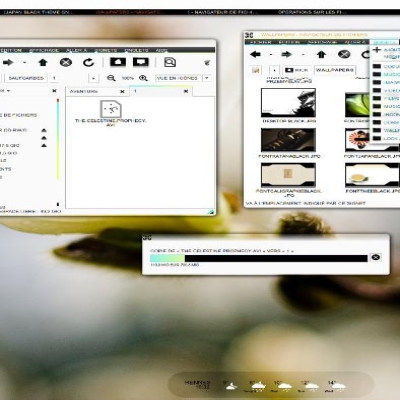Open Images bookmark in Signets menu
Image resolution: width=400 pixels, height=400 pixels.
(x=386, y=82)
